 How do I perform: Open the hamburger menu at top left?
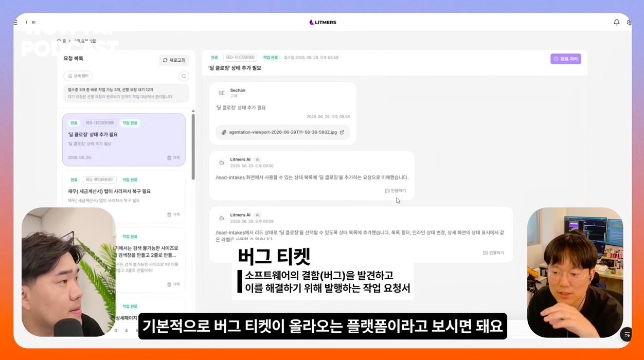[16, 23]
